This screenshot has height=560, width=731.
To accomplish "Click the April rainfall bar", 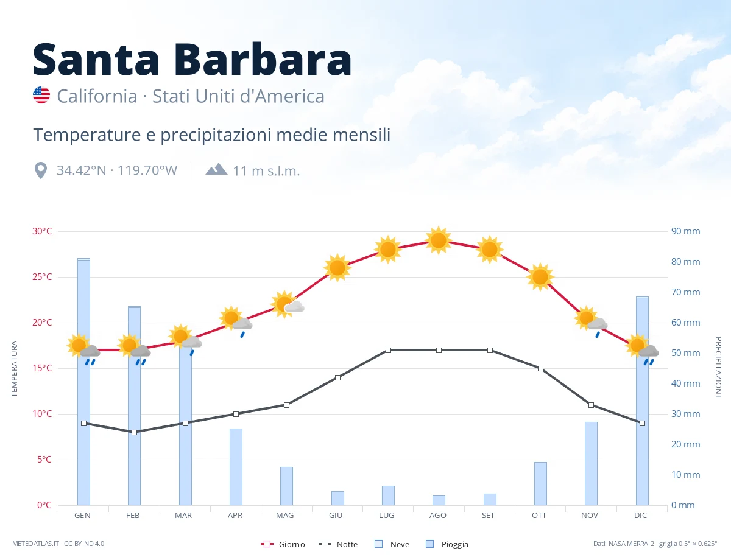I will click(x=236, y=467).
